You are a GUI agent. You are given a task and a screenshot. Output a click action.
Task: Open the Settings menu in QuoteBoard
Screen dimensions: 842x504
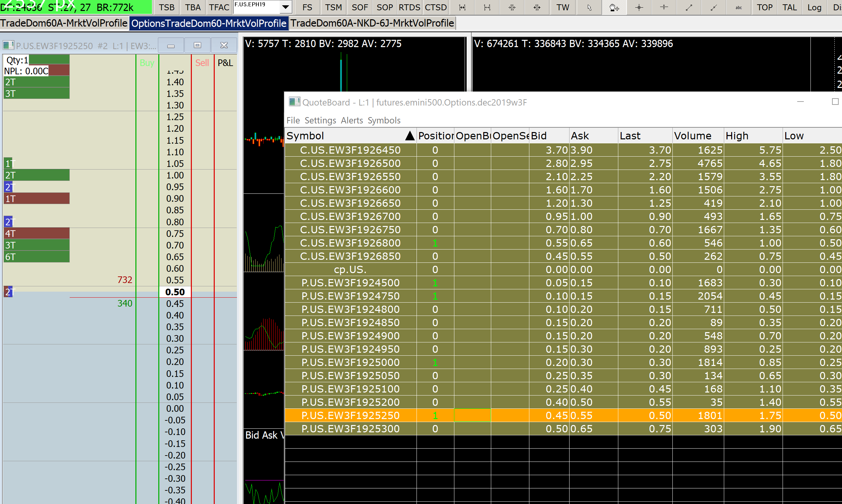[320, 120]
